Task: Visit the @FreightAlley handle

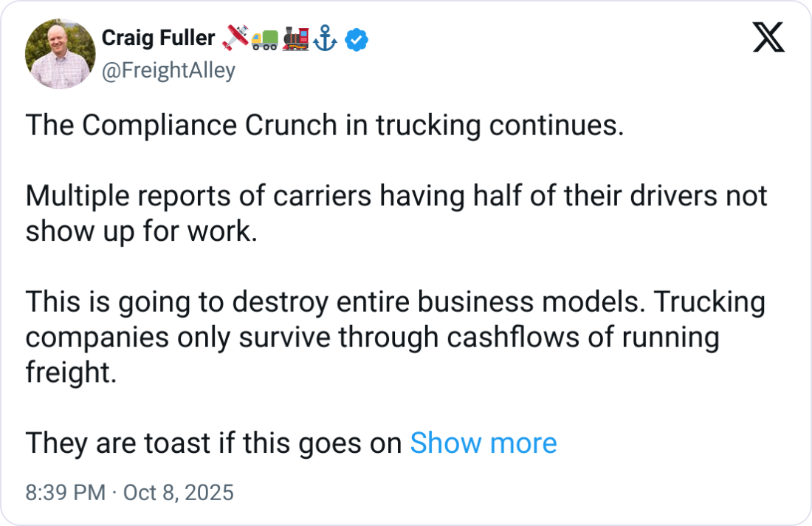Action: (168, 70)
